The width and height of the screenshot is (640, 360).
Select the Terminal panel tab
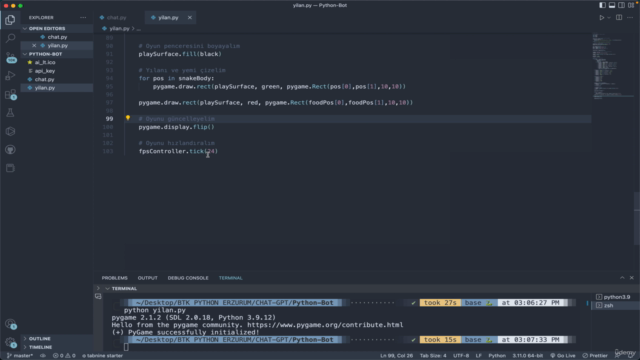[231, 278]
